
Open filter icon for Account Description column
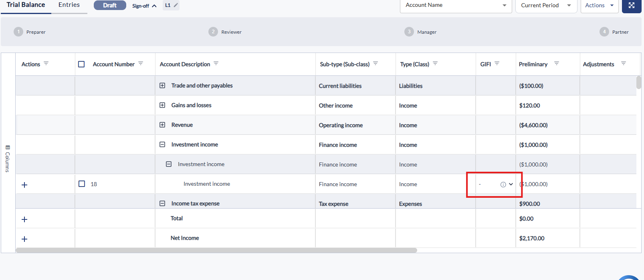click(x=216, y=64)
